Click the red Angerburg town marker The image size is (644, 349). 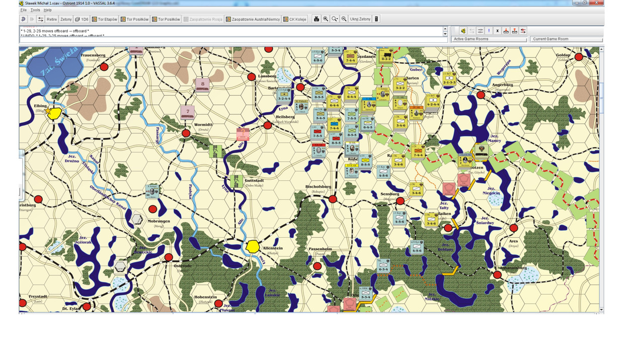(x=480, y=94)
